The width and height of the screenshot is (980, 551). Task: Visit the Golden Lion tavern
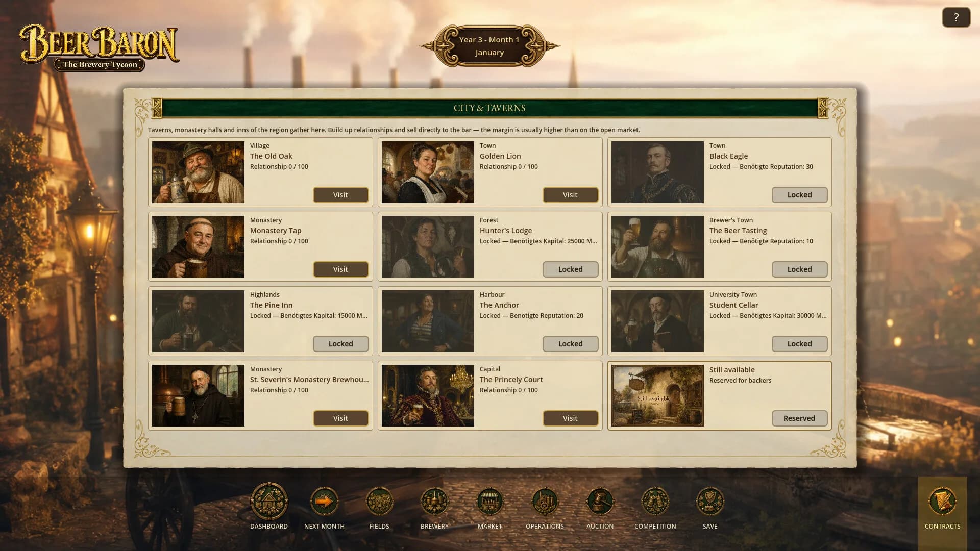[x=570, y=195]
